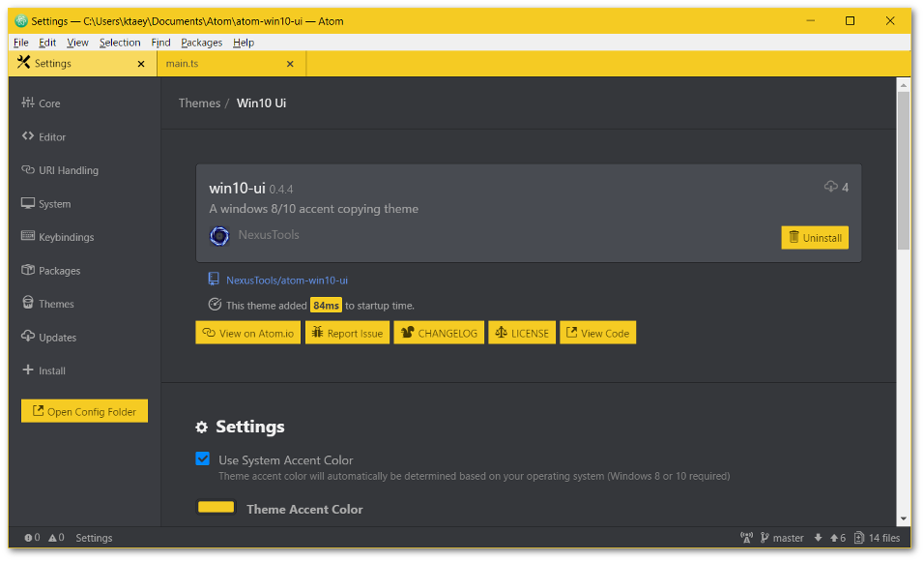Click the 84ms startup time badge

coord(326,305)
